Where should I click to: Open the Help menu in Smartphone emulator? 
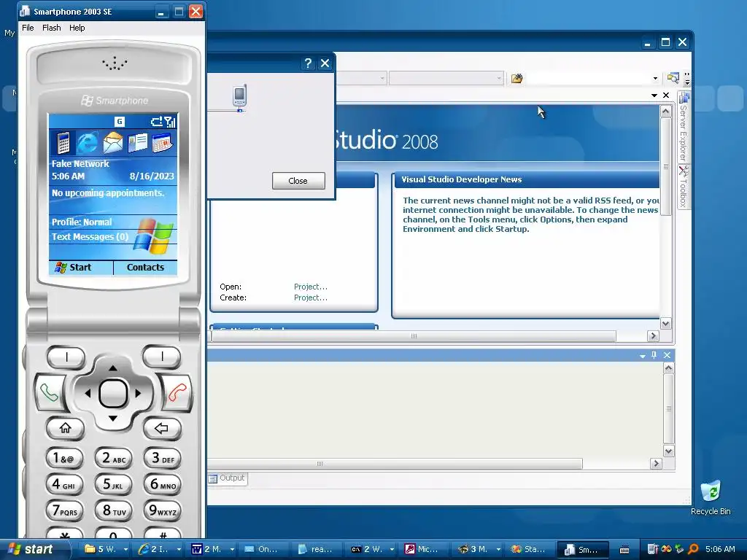77,28
